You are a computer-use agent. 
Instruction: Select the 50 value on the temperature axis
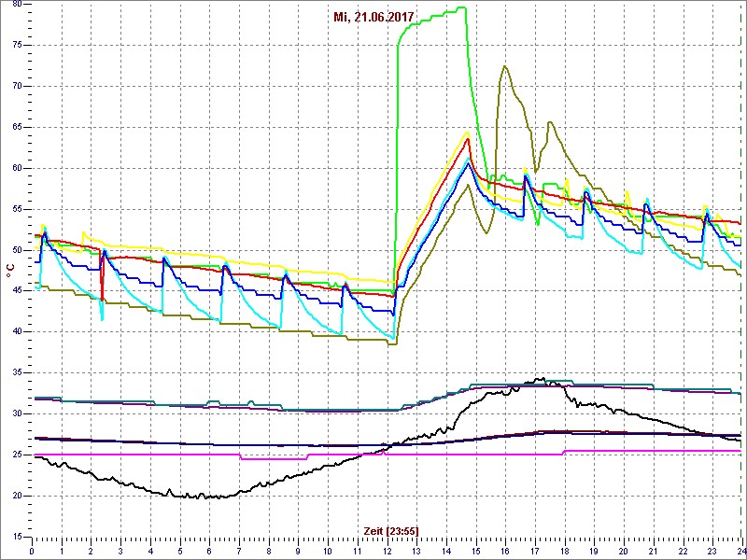(16, 250)
